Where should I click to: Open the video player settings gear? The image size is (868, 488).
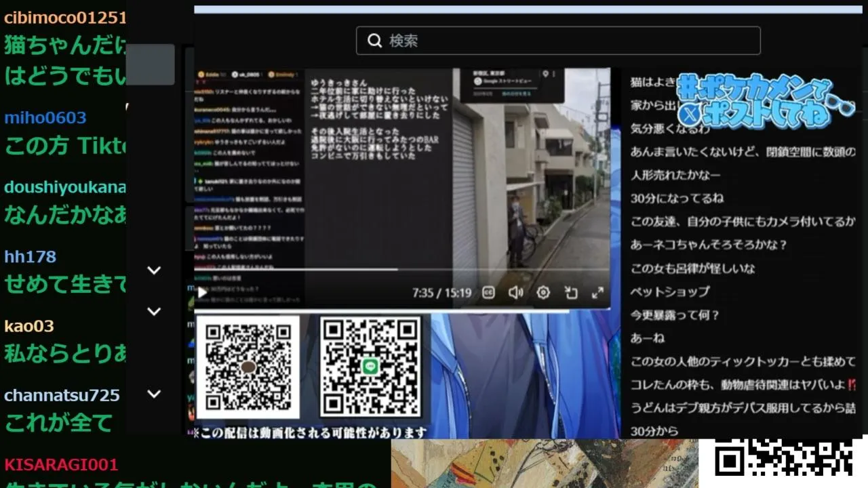(543, 293)
